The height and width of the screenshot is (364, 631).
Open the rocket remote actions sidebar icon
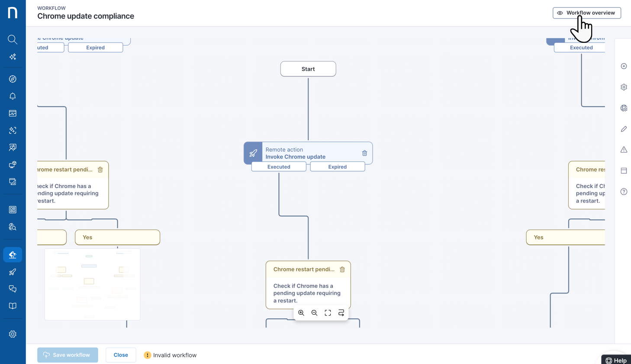tap(13, 272)
